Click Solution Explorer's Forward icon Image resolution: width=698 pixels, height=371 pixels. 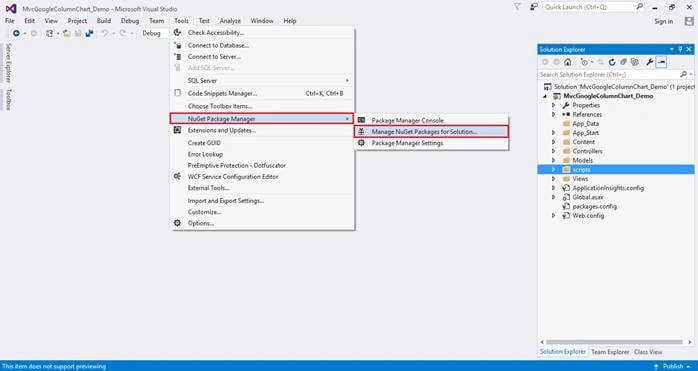pyautogui.click(x=556, y=62)
